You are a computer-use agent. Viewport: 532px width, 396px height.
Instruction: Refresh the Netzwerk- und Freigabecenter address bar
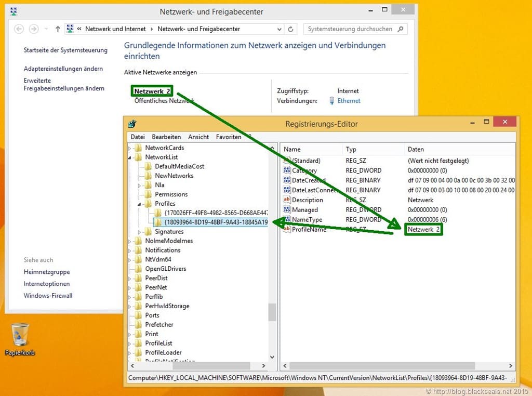[291, 29]
